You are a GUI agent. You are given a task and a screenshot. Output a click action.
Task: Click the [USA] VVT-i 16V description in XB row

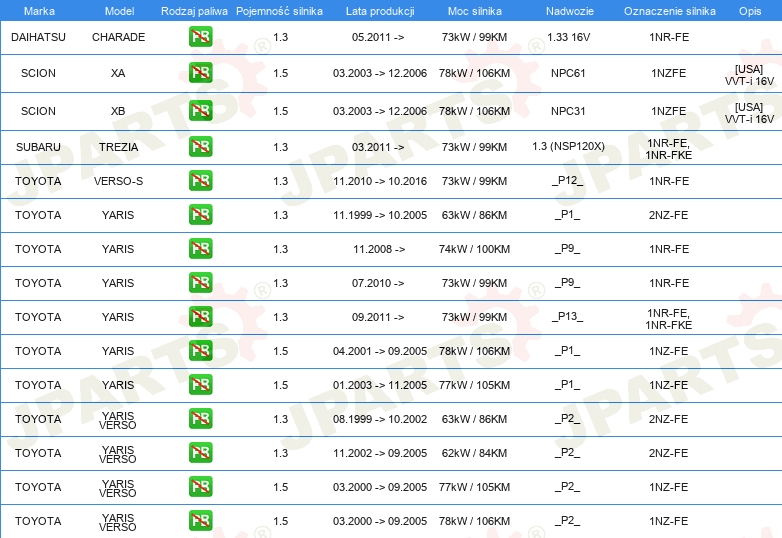(750, 113)
